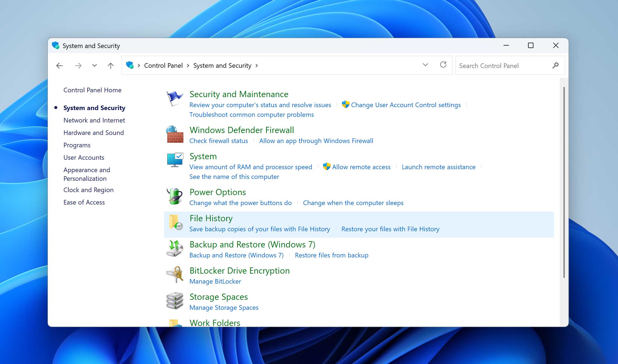Click Allow an app through Windows Firewall
The width and height of the screenshot is (618, 364).
pos(316,141)
